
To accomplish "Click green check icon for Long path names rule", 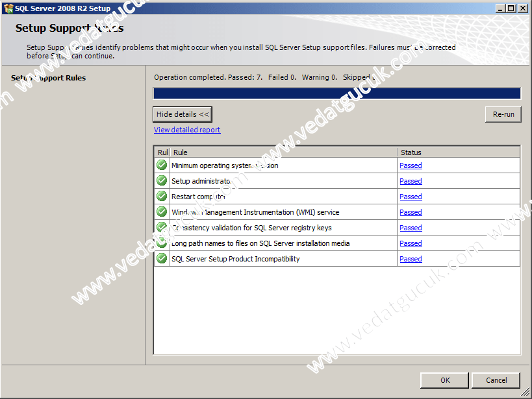I will 162,243.
